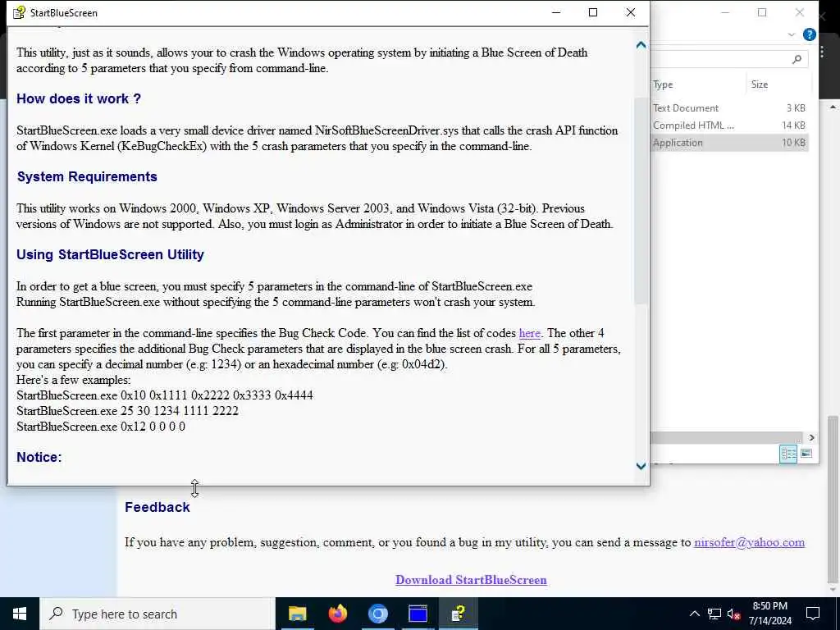Viewport: 840px width, 630px height.
Task: Open Firefox from taskbar
Action: click(337, 614)
